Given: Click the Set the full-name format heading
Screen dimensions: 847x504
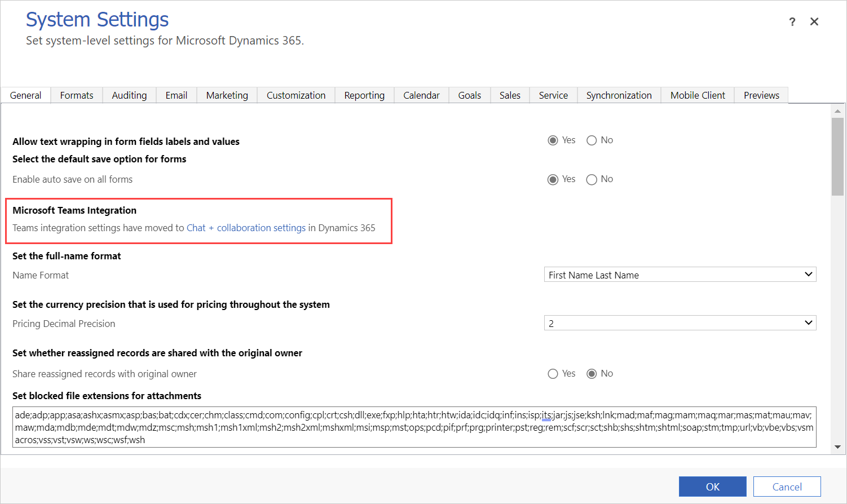Looking at the screenshot, I should coord(67,256).
